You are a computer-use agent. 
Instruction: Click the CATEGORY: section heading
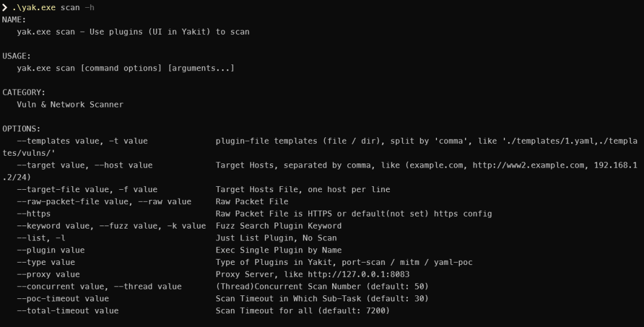[x=24, y=92]
